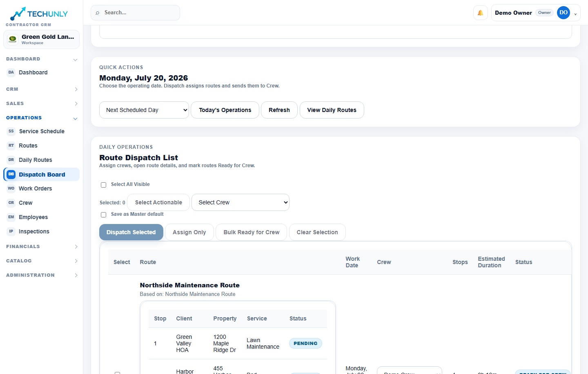Open Work Orders in sidebar
588x374 pixels.
[x=41, y=188]
